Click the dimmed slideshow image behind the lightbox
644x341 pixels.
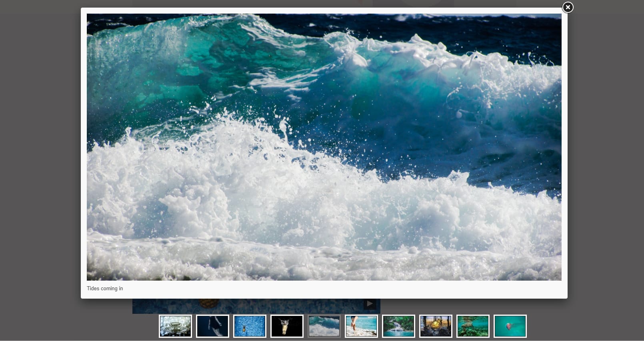pyautogui.click(x=256, y=306)
